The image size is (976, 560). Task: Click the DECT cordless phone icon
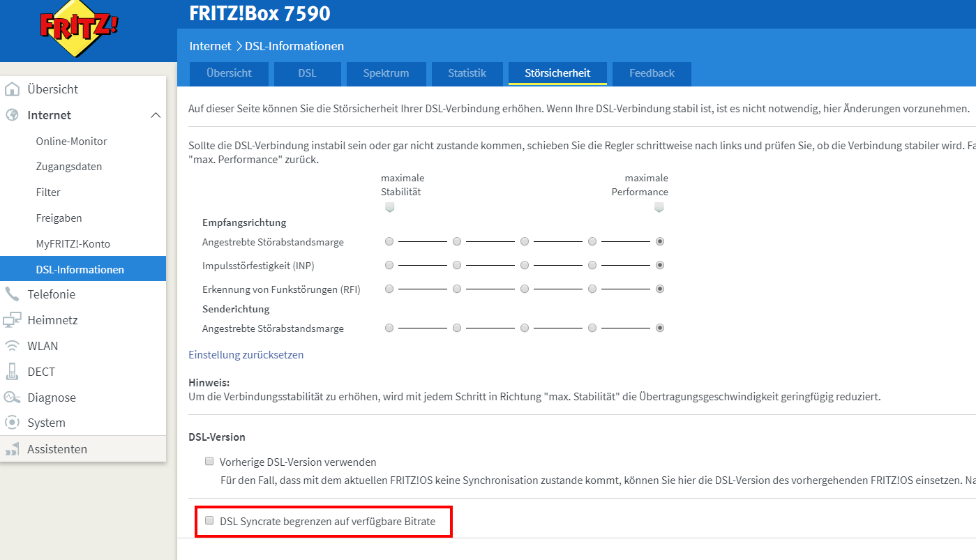point(12,371)
